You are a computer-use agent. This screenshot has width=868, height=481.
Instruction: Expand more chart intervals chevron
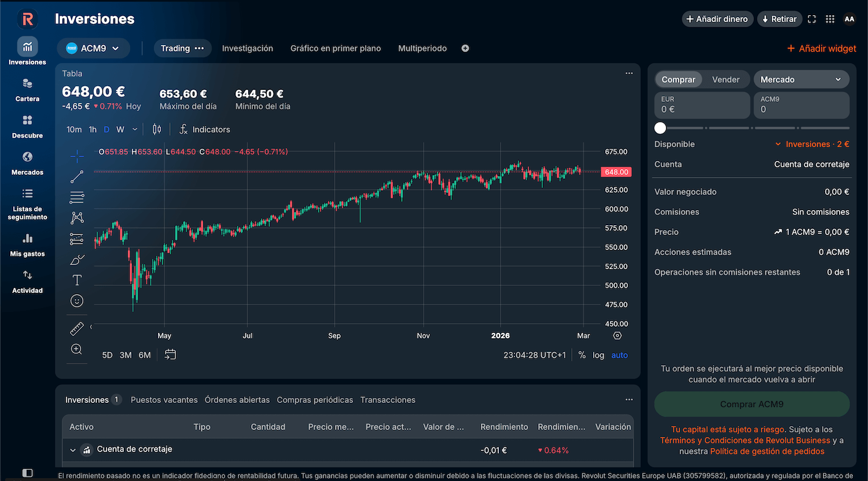click(x=135, y=130)
